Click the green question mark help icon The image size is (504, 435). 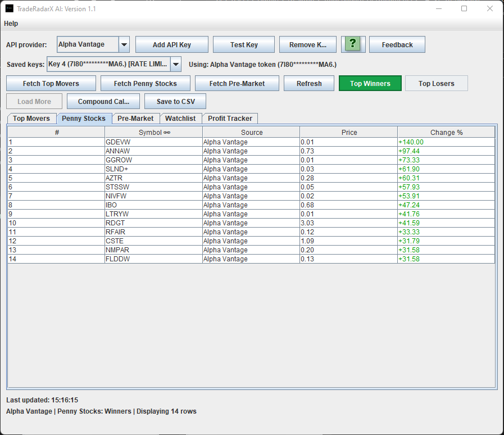[x=353, y=44]
